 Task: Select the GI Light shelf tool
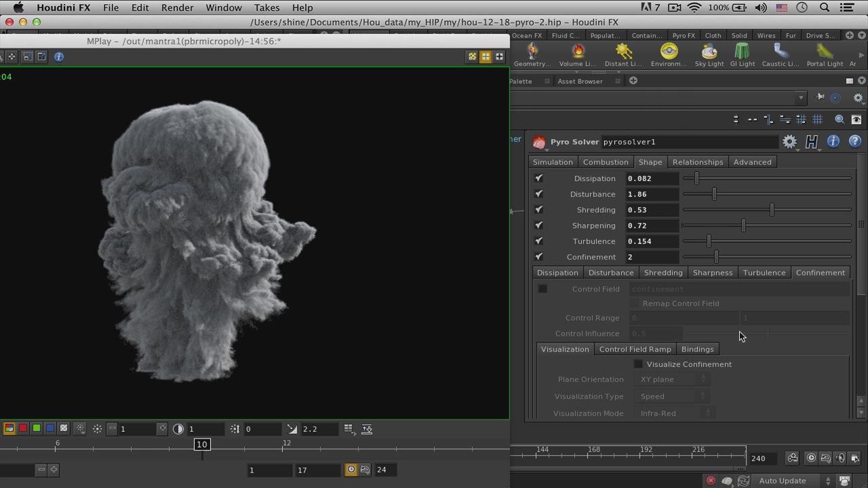[x=743, y=55]
